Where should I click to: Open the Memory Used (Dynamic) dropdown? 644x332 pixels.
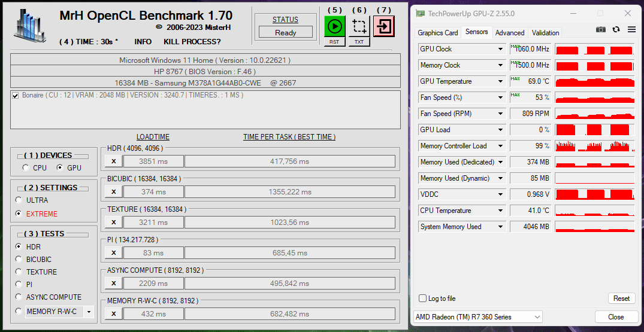click(x=500, y=178)
